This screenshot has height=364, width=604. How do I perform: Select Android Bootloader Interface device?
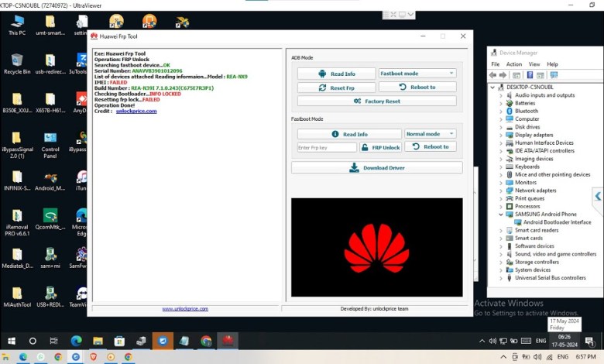click(557, 222)
